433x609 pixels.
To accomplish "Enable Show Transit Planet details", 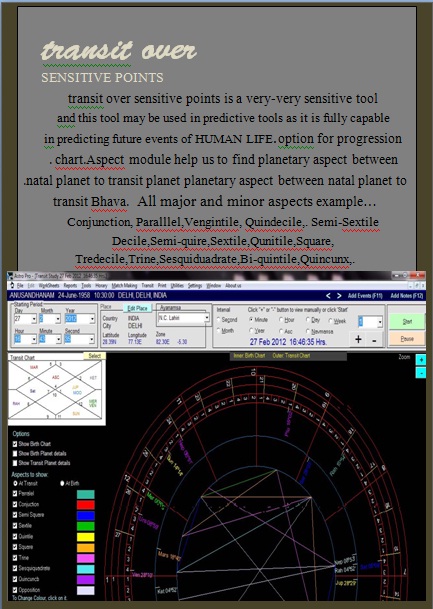I will pyautogui.click(x=15, y=463).
